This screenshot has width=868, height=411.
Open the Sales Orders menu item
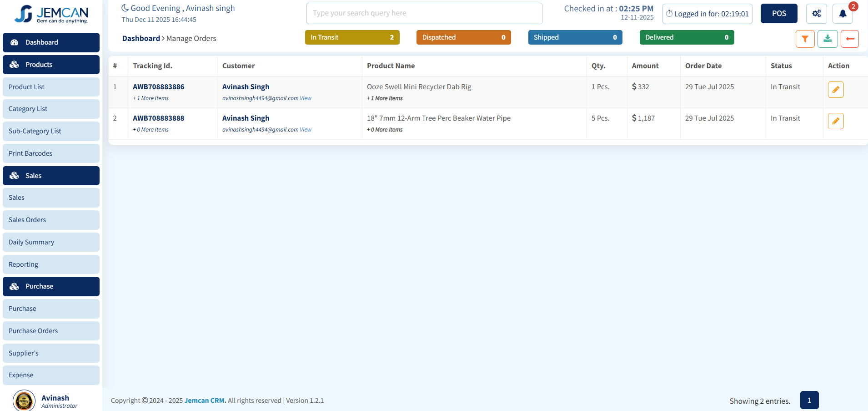tap(51, 220)
